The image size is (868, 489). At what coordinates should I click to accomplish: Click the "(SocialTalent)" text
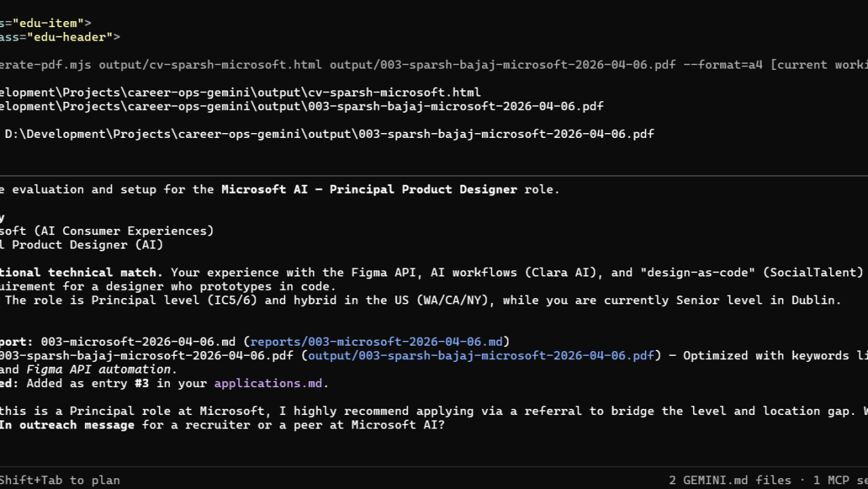click(813, 273)
